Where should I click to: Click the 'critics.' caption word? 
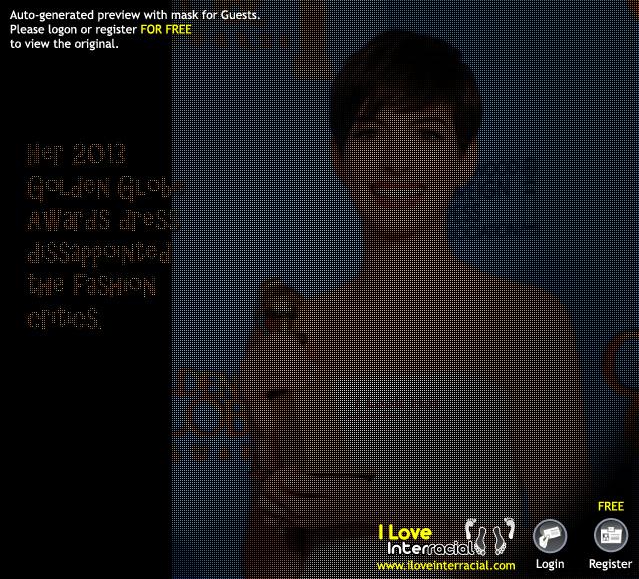(x=64, y=318)
